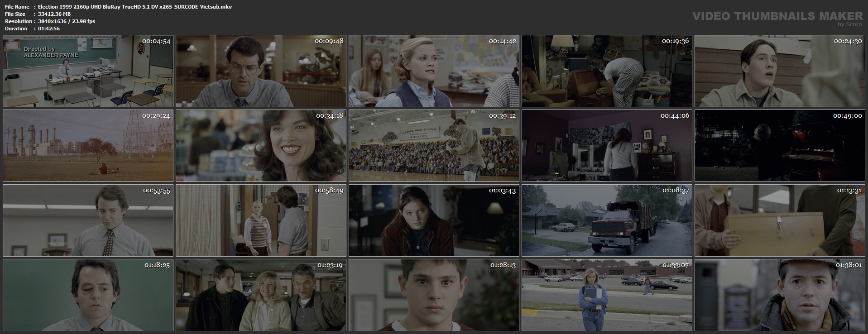The height and width of the screenshot is (334, 868).
Task: Click the file size value 33412.36 MB
Action: pos(54,14)
